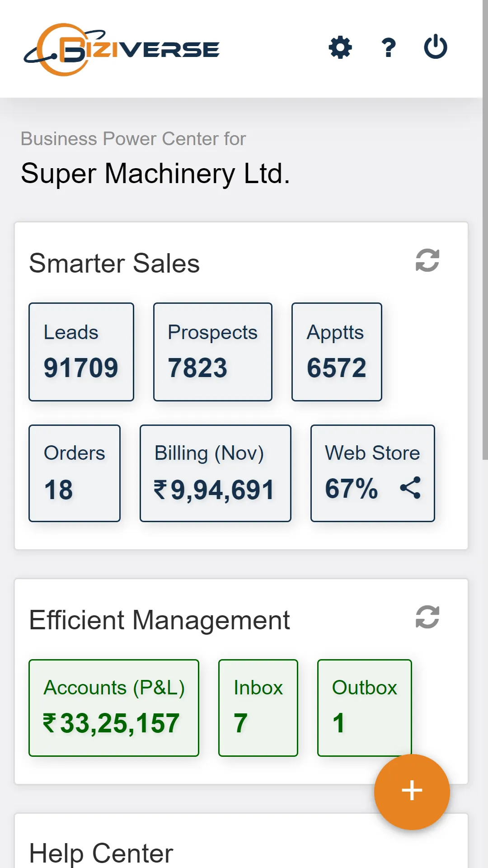The width and height of the screenshot is (488, 868).
Task: Refresh the Smarter Sales section
Action: [x=427, y=260]
